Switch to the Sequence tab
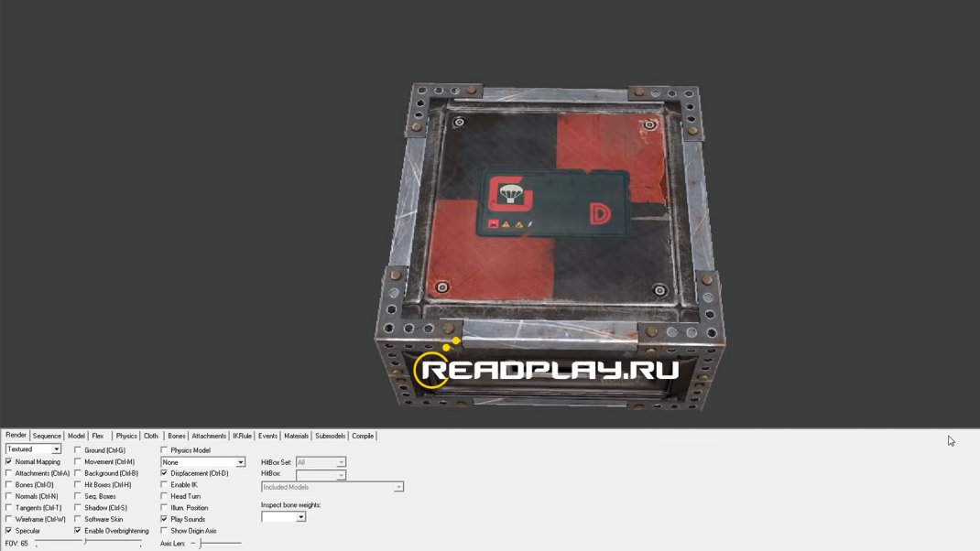The width and height of the screenshot is (980, 551). coord(47,436)
